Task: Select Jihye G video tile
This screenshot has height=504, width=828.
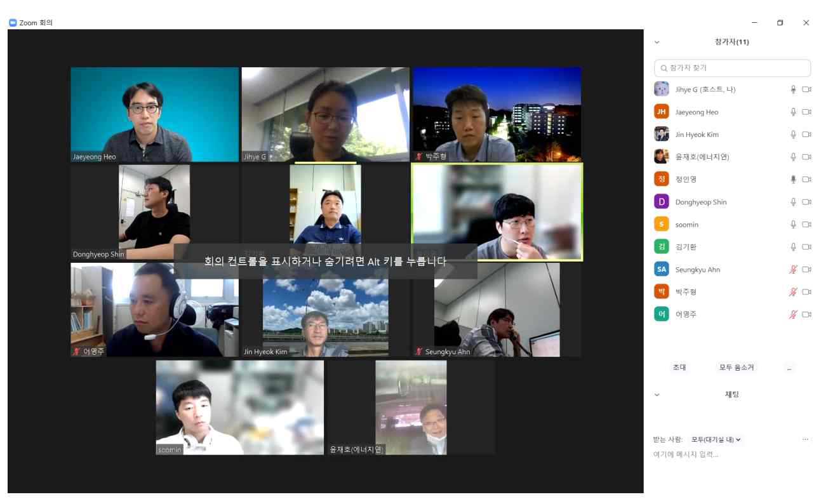Action: coord(325,115)
